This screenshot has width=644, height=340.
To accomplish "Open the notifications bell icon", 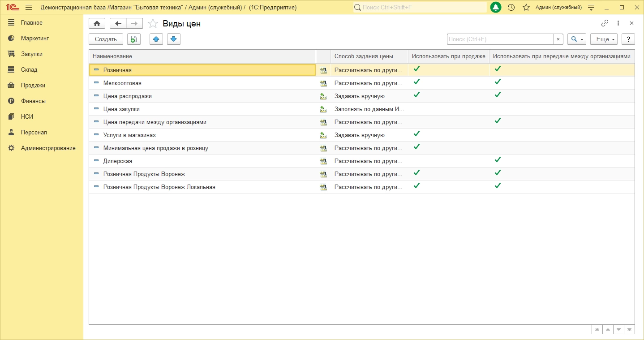I will tap(495, 8).
